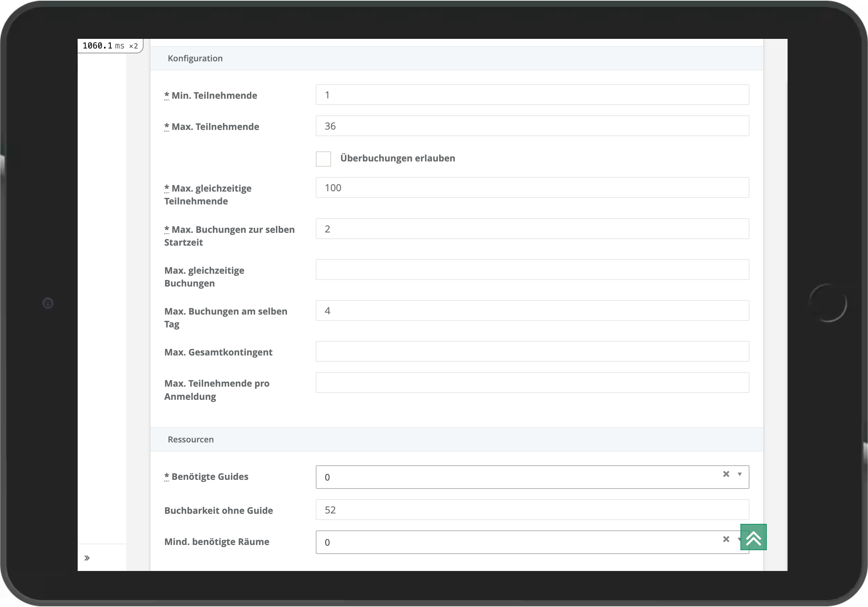868x607 pixels.
Task: Click the Mind. benötigte Räume label
Action: [217, 542]
